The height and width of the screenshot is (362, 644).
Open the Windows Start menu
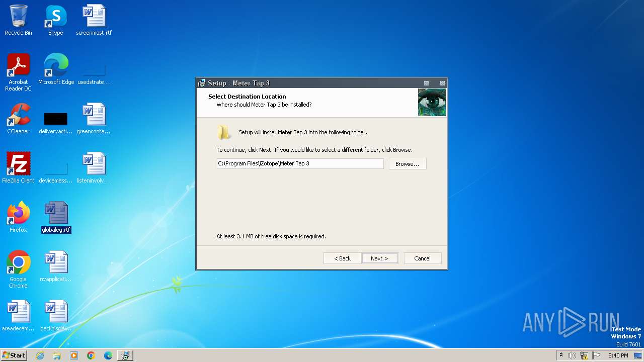[x=14, y=355]
